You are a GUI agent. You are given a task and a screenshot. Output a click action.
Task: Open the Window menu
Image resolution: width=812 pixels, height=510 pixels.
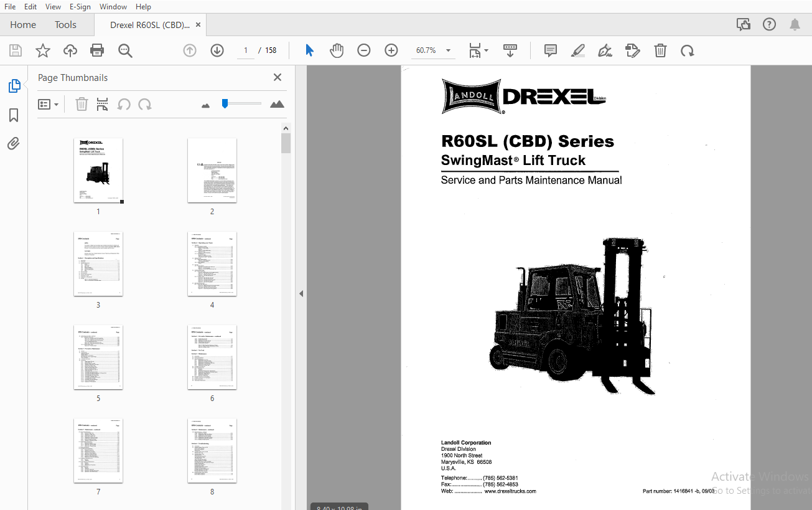(x=113, y=6)
